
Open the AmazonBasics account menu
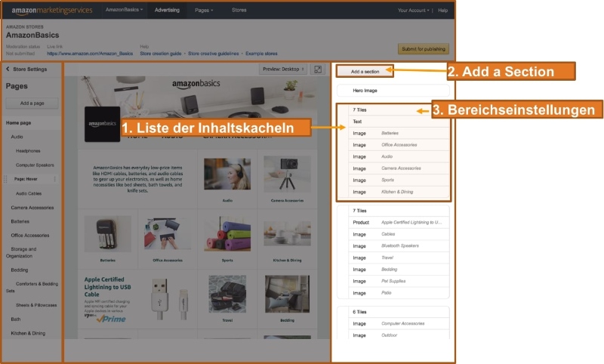click(x=124, y=10)
